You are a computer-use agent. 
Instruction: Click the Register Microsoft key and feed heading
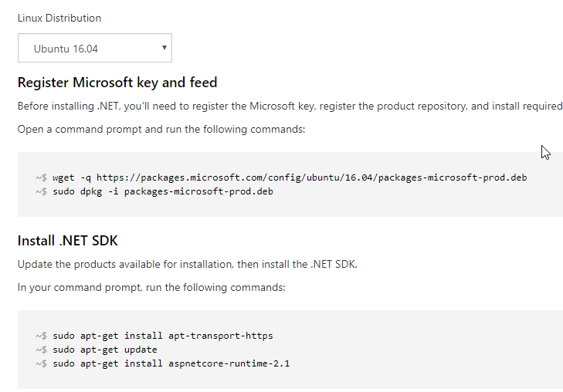117,83
